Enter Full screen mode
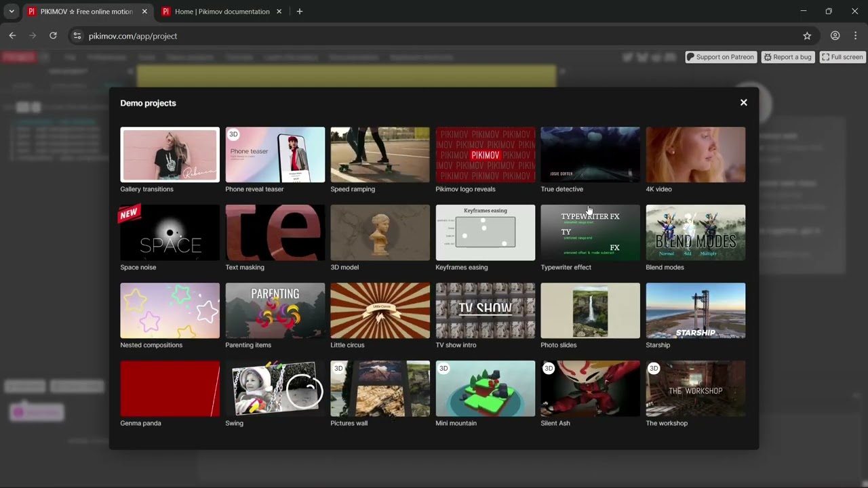Viewport: 868px width, 488px height. (x=842, y=57)
